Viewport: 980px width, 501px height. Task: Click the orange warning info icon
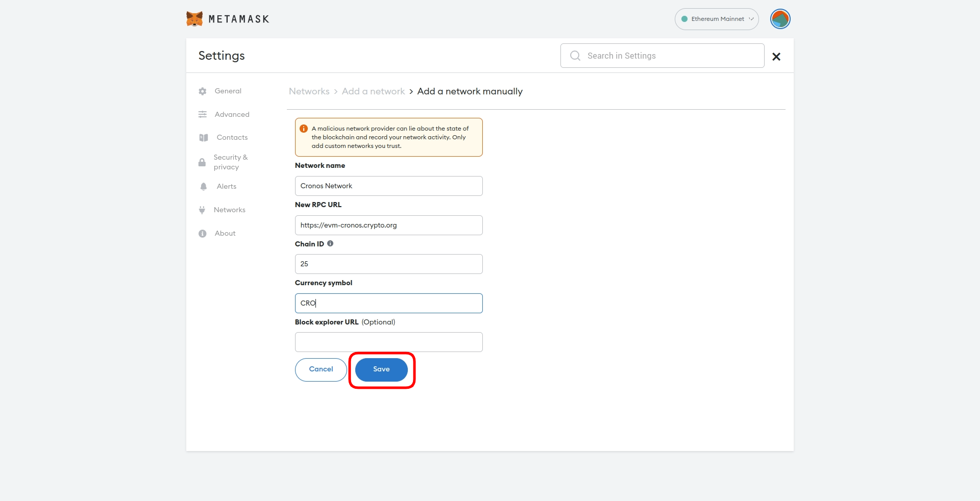304,129
